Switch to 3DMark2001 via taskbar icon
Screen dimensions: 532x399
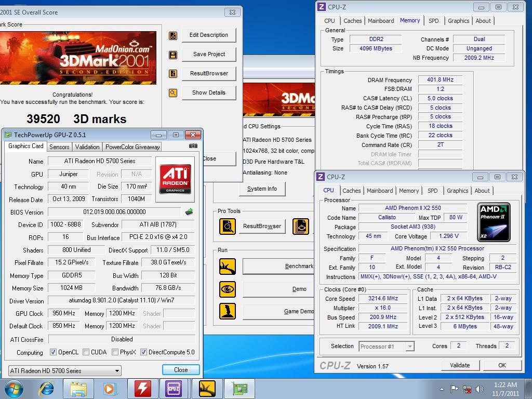[x=207, y=389]
